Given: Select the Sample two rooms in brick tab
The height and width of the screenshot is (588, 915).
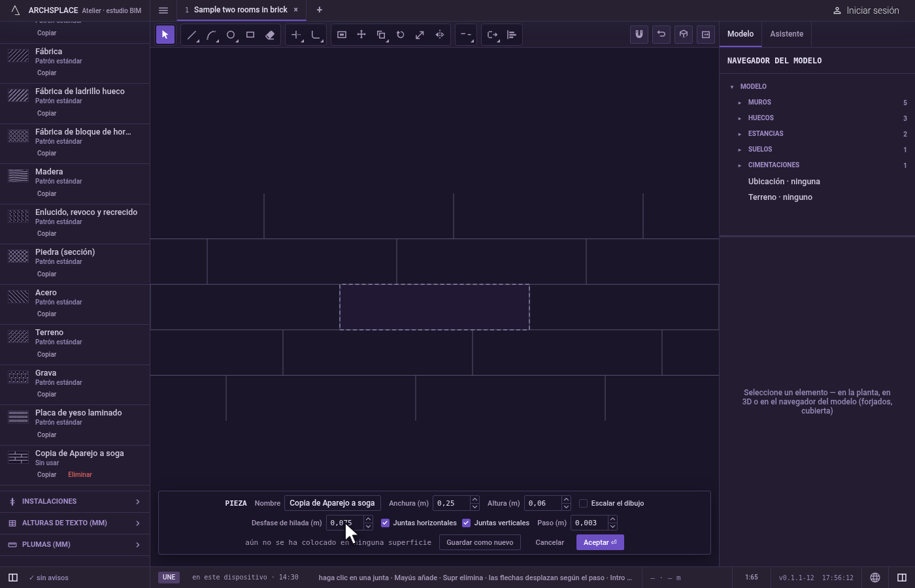Looking at the screenshot, I should (241, 10).
